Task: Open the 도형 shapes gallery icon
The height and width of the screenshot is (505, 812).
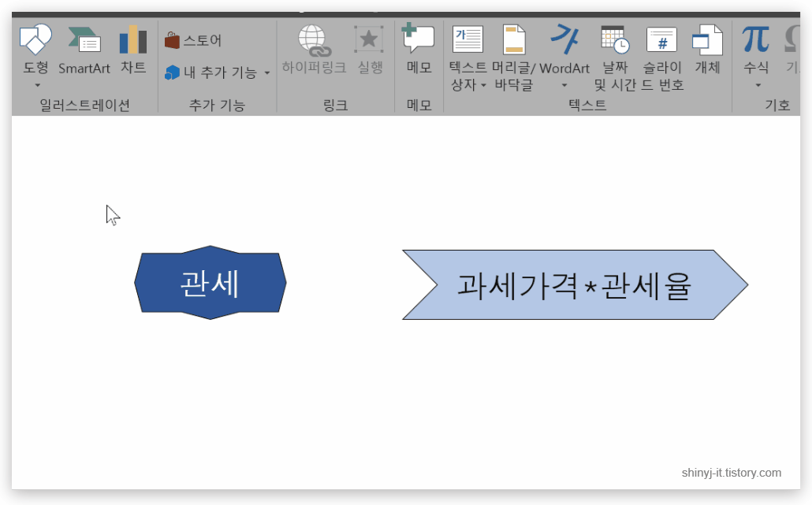Action: [x=35, y=39]
